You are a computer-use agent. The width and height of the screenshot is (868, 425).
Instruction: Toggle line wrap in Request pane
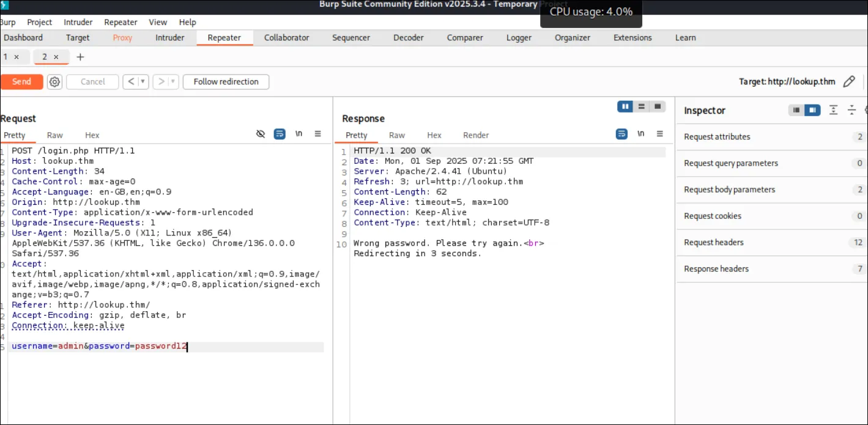[280, 134]
